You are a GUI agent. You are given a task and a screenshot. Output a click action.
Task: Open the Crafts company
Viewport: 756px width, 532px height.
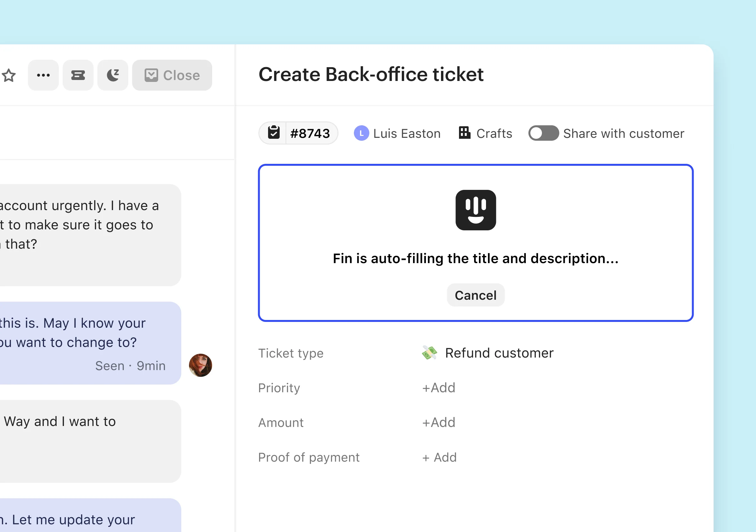pyautogui.click(x=494, y=134)
